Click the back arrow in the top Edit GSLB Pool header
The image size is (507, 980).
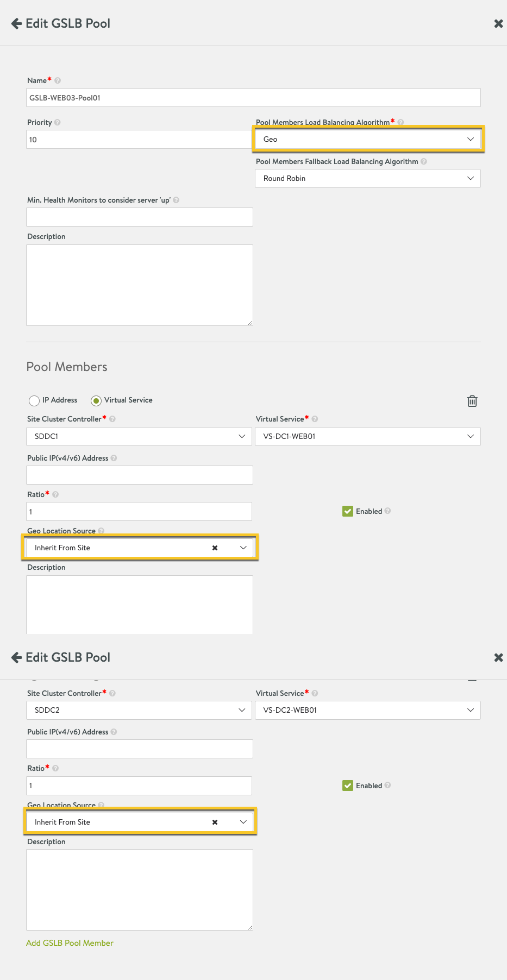tap(16, 23)
